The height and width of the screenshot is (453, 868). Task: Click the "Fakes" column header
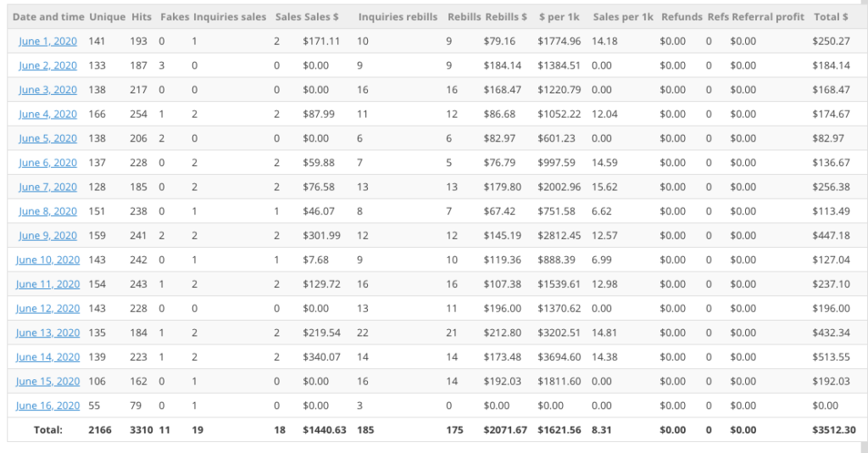(x=175, y=17)
